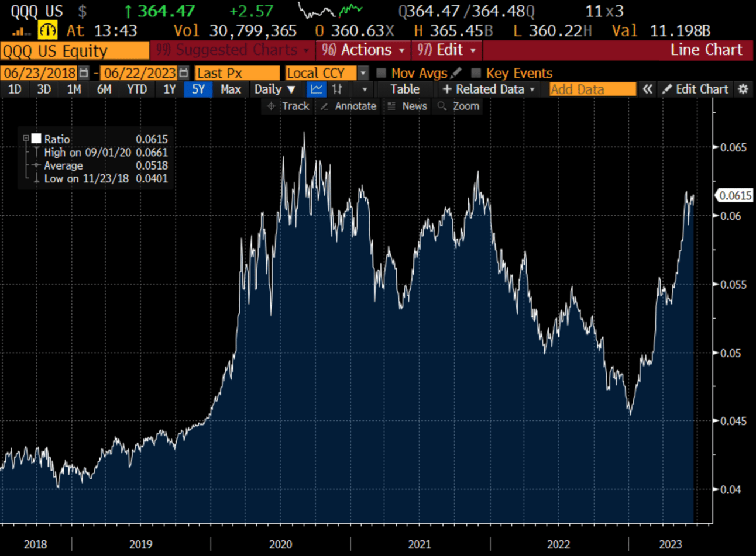Click the Local CCY field
This screenshot has width=756, height=556.
(321, 73)
